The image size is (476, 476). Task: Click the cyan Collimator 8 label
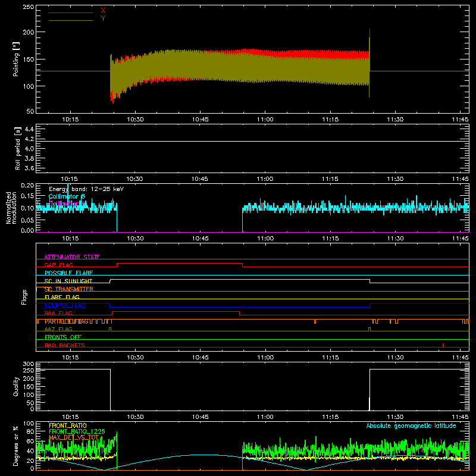tap(67, 196)
